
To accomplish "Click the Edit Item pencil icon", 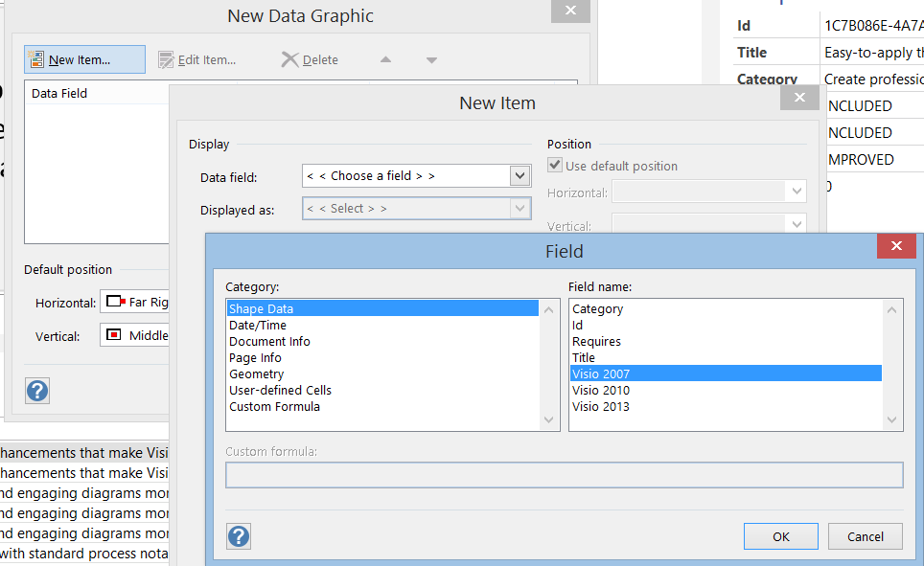I will 166,59.
